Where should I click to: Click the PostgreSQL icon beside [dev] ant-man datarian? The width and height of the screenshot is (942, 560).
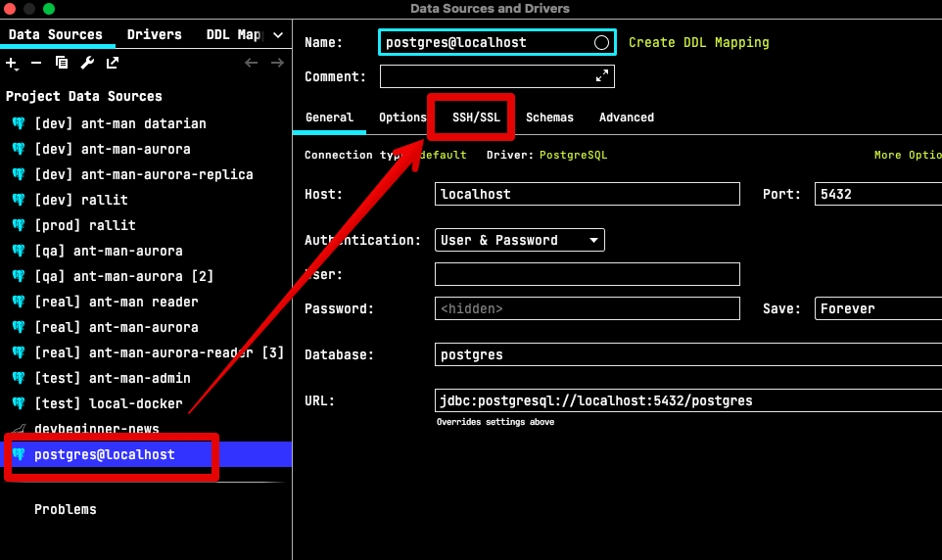coord(19,123)
